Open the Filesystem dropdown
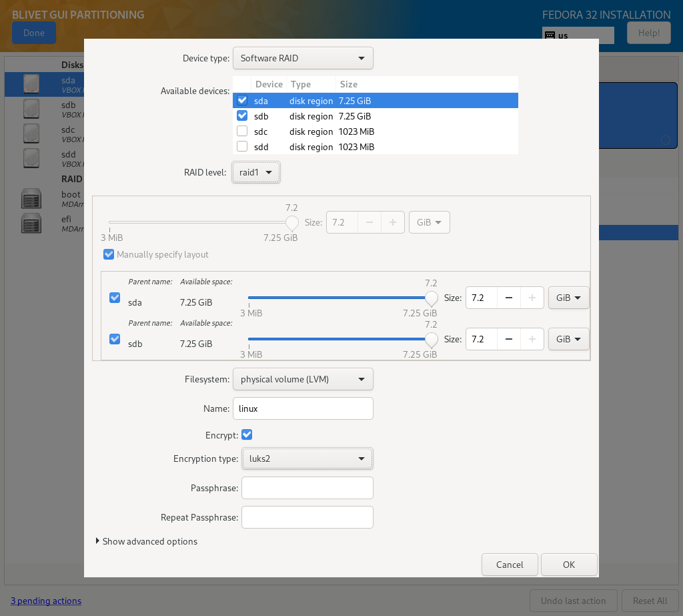Image resolution: width=683 pixels, height=616 pixels. (303, 380)
